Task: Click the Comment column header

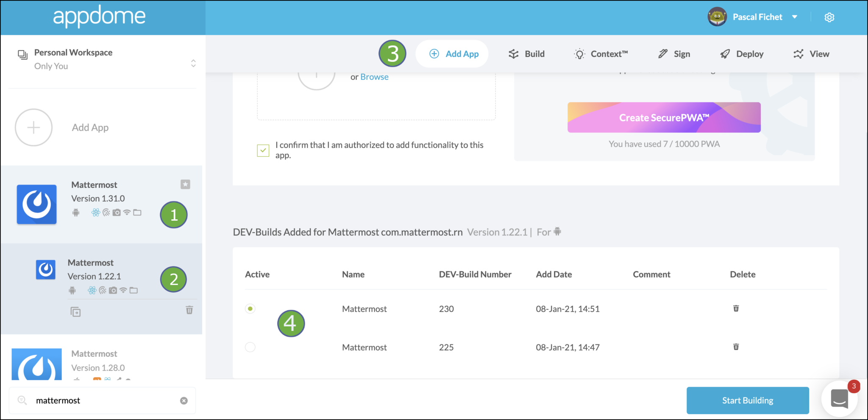Action: click(x=651, y=274)
